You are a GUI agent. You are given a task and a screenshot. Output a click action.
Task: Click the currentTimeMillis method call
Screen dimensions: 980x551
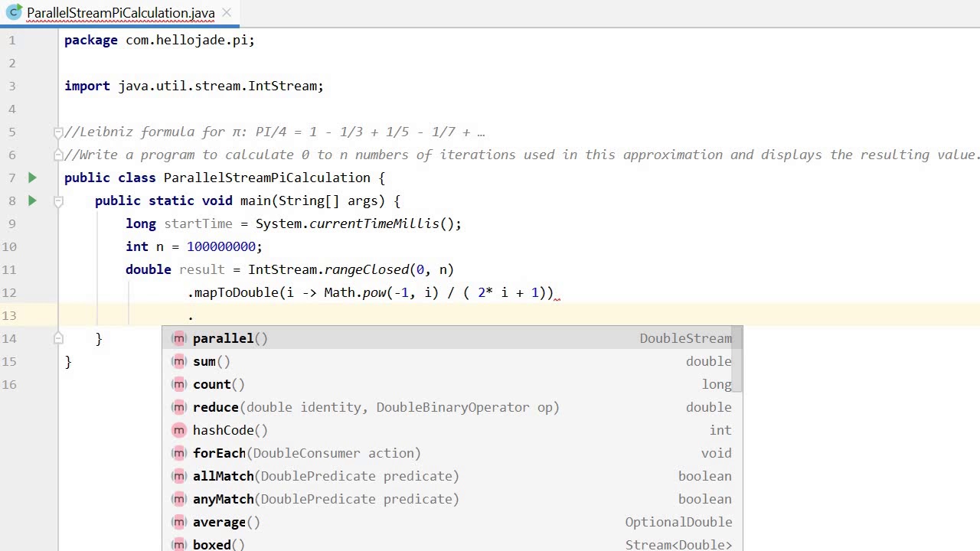coord(374,223)
